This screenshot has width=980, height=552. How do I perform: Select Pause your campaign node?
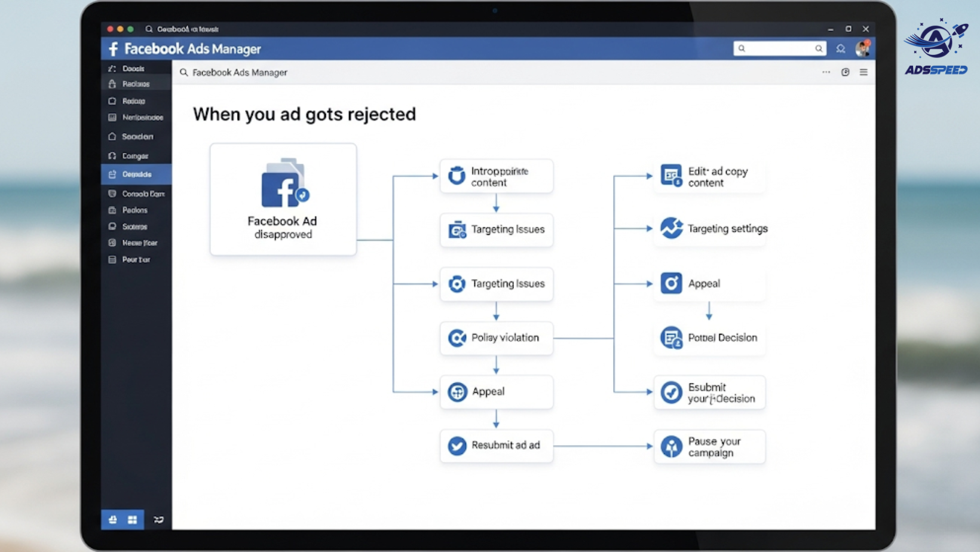(x=709, y=447)
